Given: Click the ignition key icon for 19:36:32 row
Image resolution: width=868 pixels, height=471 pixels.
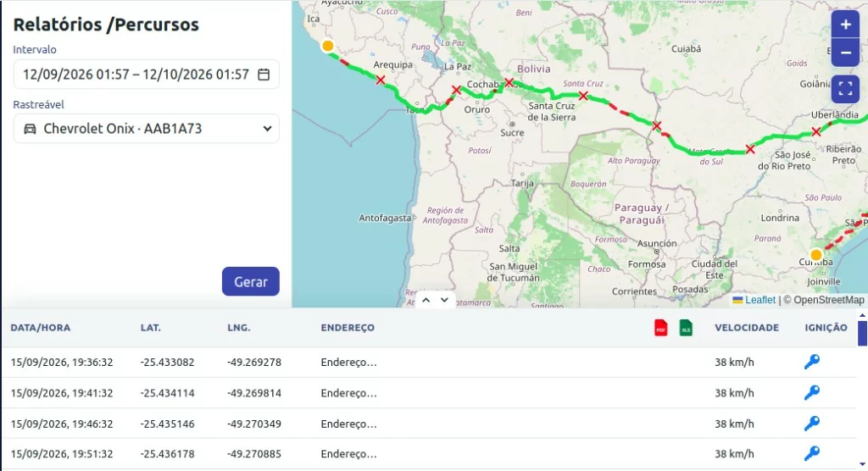Looking at the screenshot, I should tap(811, 362).
